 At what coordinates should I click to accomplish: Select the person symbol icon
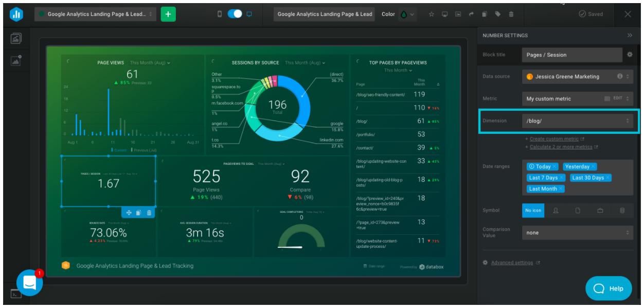[556, 211]
